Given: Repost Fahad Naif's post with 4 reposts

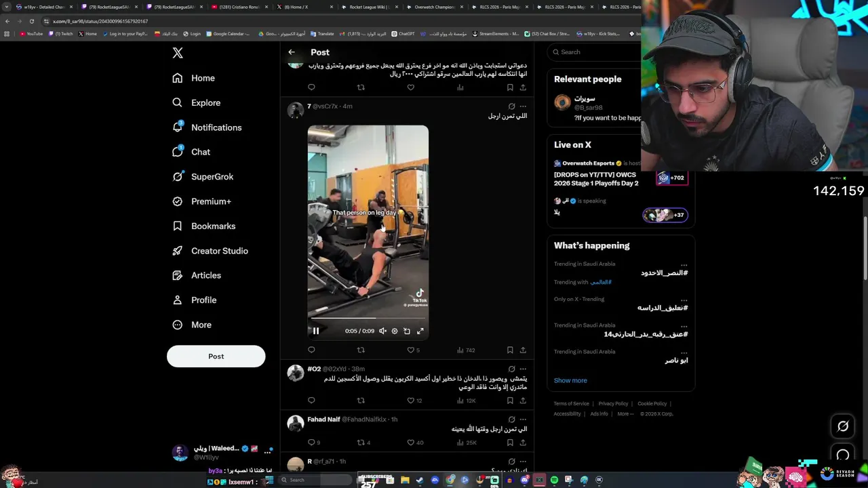Looking at the screenshot, I should click(363, 443).
